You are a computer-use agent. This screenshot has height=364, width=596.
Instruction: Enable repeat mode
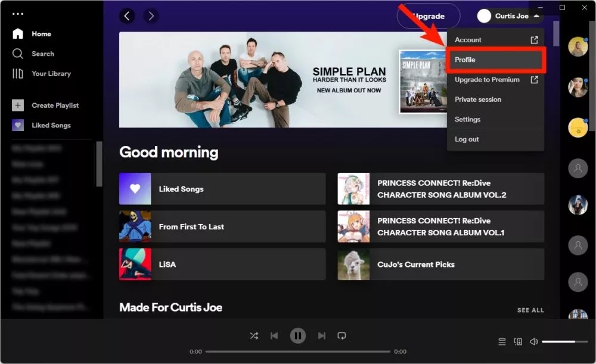(x=342, y=335)
